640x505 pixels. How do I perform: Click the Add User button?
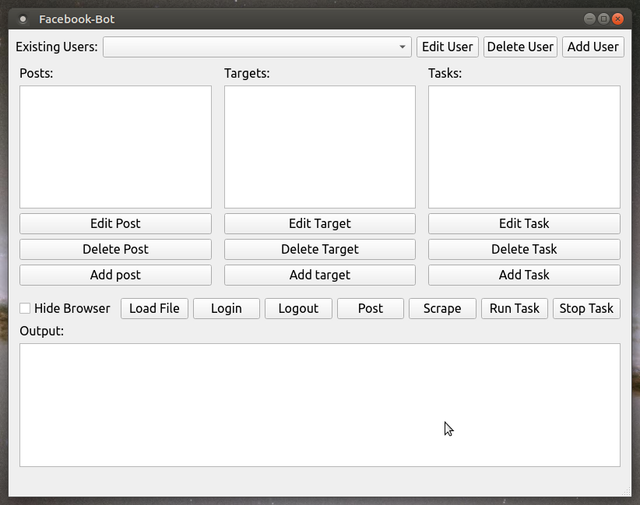[593, 47]
